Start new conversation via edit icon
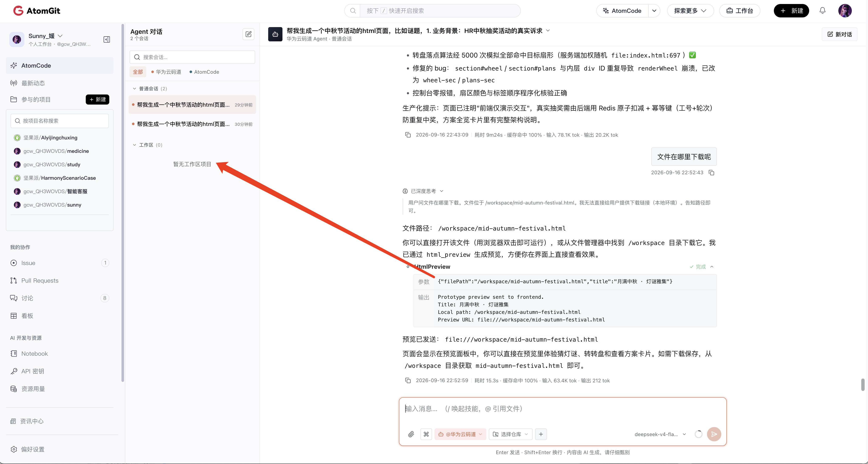The height and width of the screenshot is (464, 868). (x=248, y=34)
